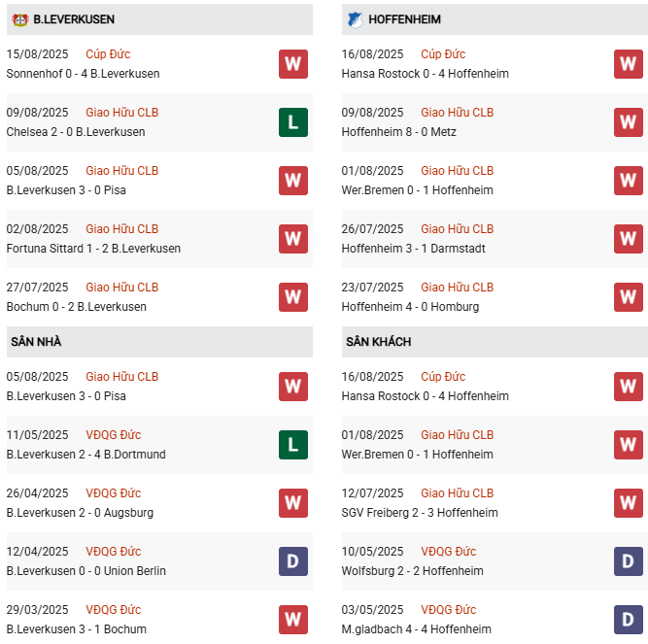This screenshot has width=648, height=644.
Task: Select the HOFFENHEIM team header
Action: click(403, 19)
